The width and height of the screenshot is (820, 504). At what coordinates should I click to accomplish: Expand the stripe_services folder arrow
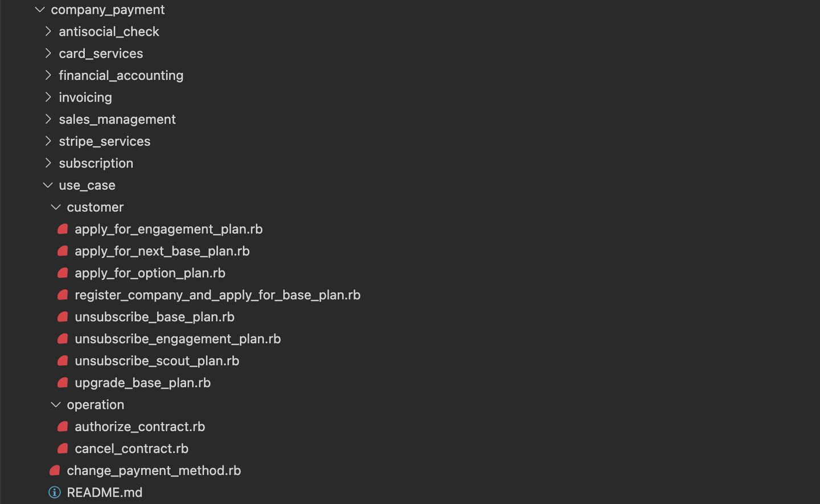[x=48, y=141]
